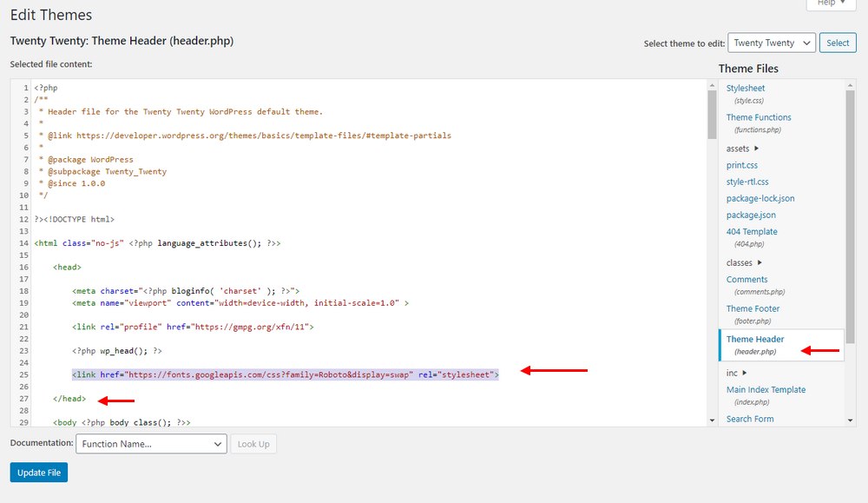868x503 pixels.
Task: Click the meta viewport code line
Action: tap(240, 303)
